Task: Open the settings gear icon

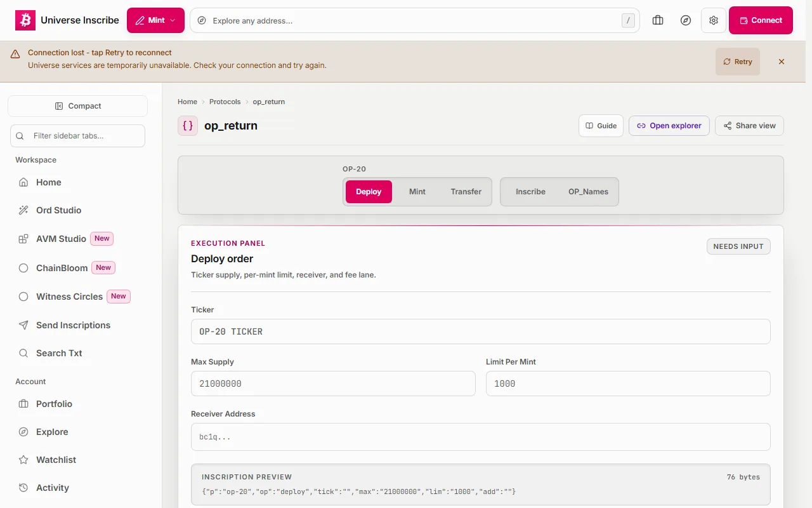Action: (x=714, y=20)
